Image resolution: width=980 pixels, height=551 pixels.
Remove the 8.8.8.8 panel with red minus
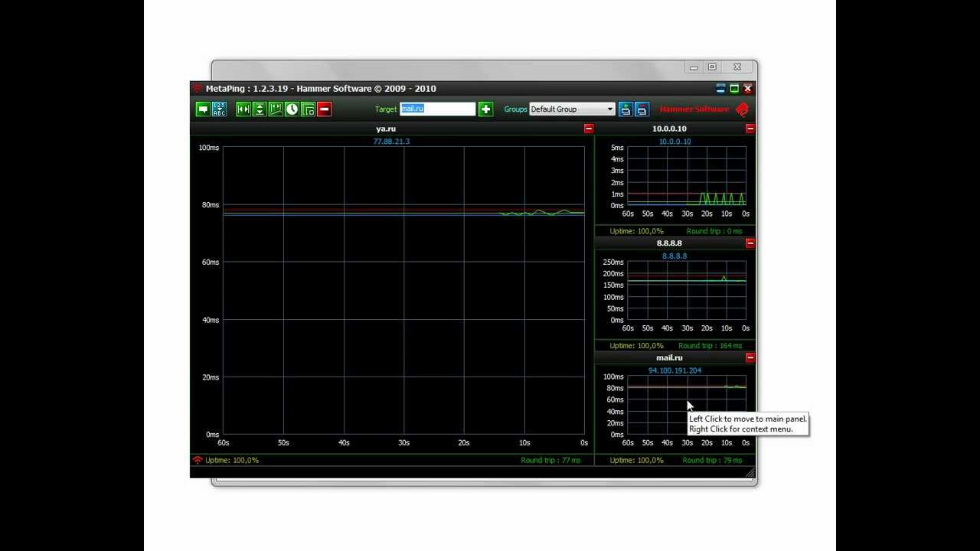pos(750,243)
